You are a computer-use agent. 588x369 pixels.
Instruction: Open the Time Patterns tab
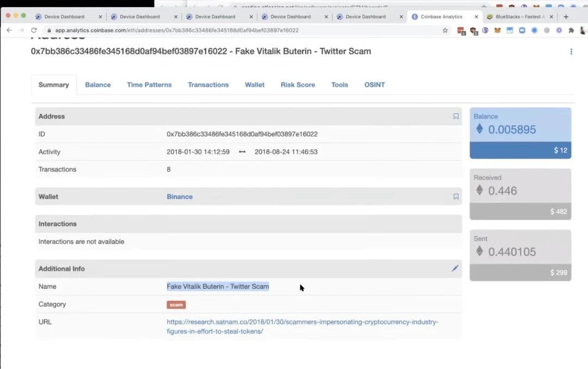click(149, 85)
